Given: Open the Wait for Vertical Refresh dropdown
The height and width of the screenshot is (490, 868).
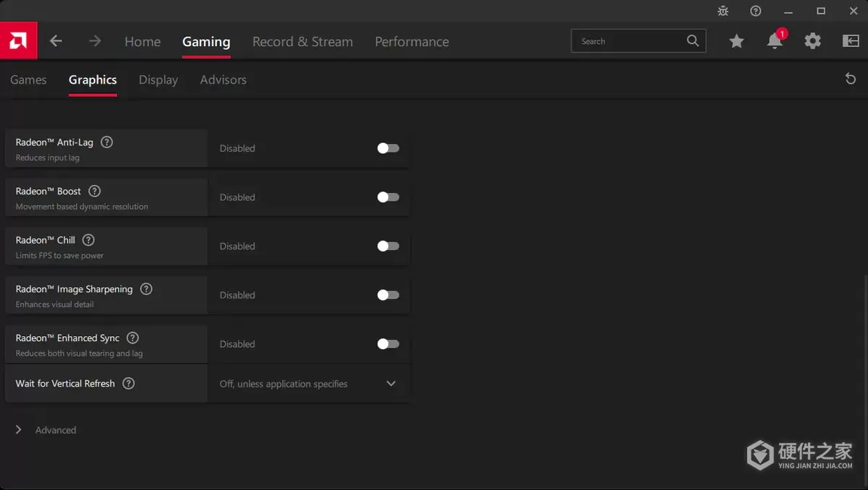Looking at the screenshot, I should [308, 384].
